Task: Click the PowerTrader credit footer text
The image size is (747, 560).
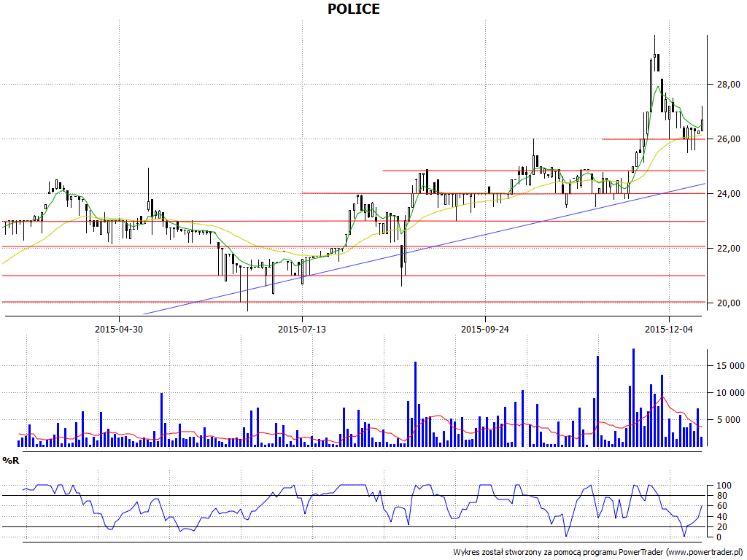Action: pos(598,553)
